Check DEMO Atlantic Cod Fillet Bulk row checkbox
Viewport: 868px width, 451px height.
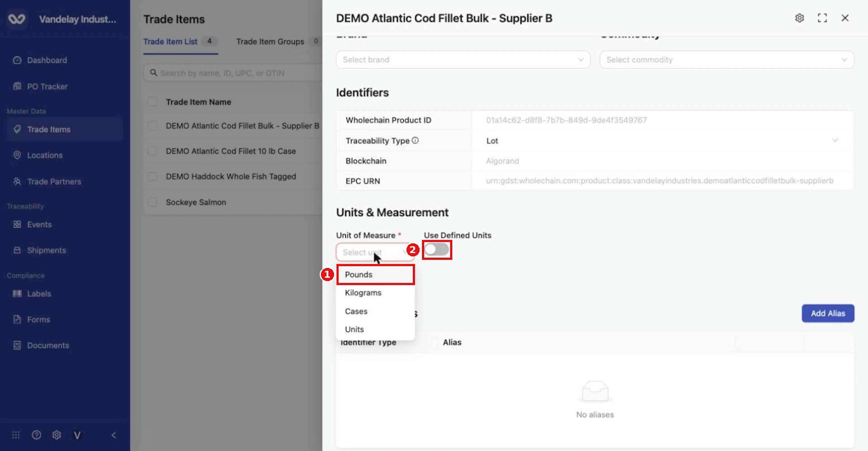click(x=152, y=126)
